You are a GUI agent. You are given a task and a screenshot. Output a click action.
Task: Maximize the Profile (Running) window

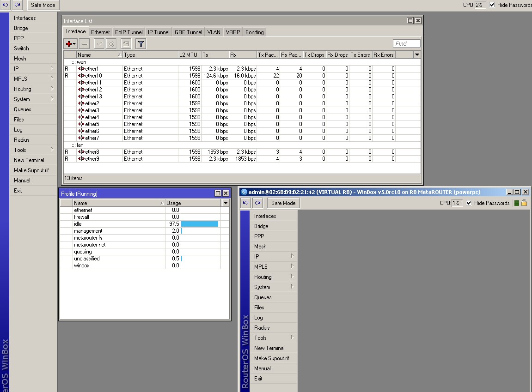[218, 193]
